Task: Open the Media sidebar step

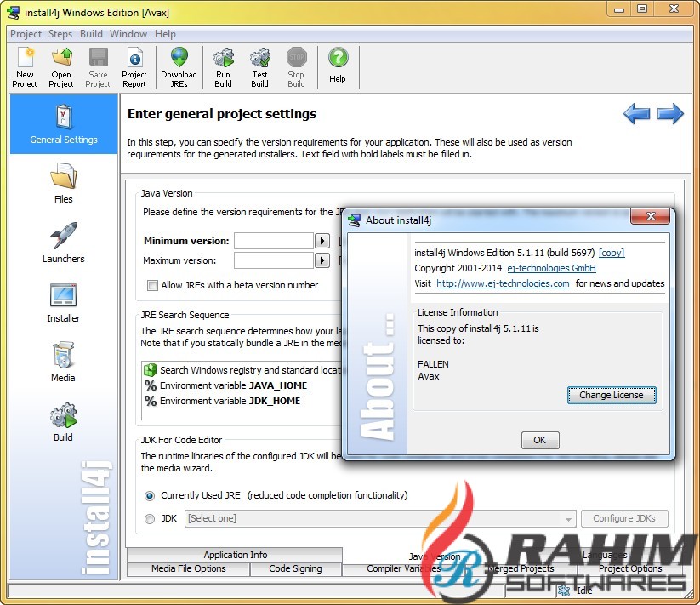Action: 63,362
